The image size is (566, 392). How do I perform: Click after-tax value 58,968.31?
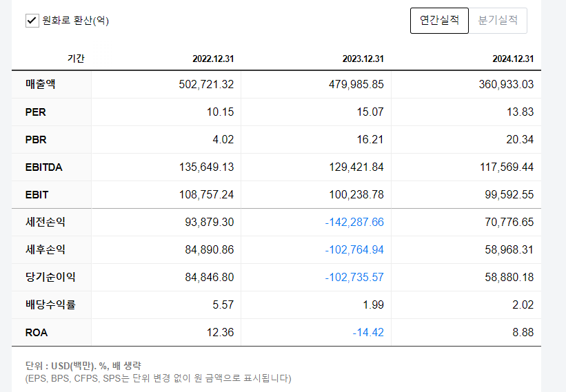click(x=509, y=249)
